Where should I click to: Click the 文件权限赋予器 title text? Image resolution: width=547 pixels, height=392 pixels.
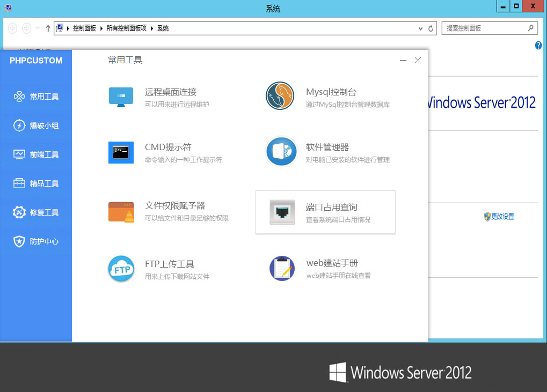point(175,205)
